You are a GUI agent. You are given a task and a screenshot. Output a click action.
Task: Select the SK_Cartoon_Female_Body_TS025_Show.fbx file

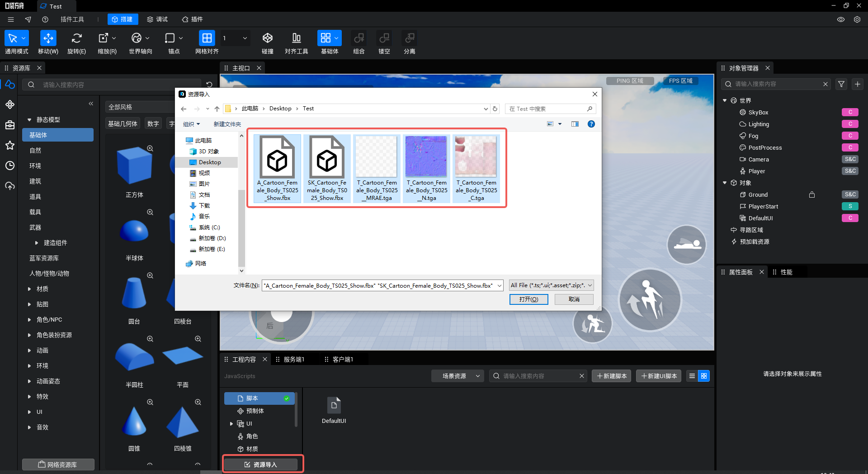click(x=327, y=169)
